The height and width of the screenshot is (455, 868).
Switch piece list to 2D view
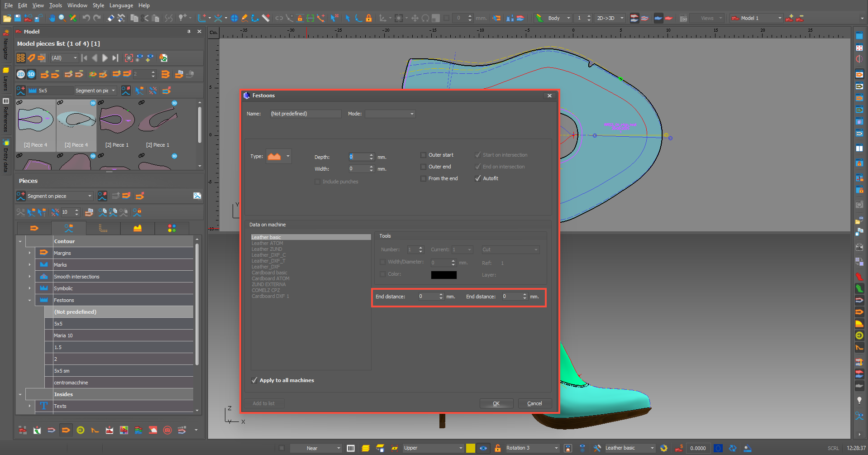pos(21,74)
